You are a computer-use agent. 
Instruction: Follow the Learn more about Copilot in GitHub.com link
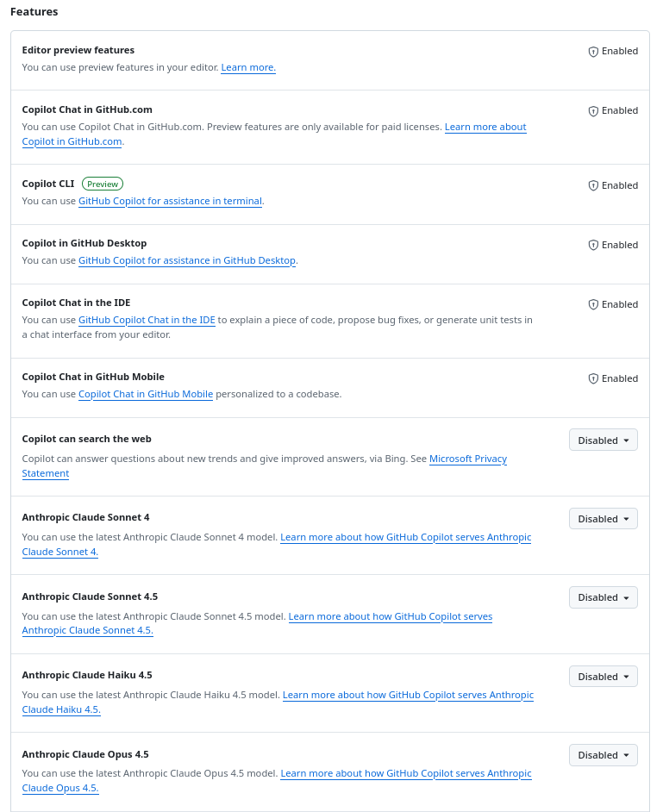(x=485, y=127)
